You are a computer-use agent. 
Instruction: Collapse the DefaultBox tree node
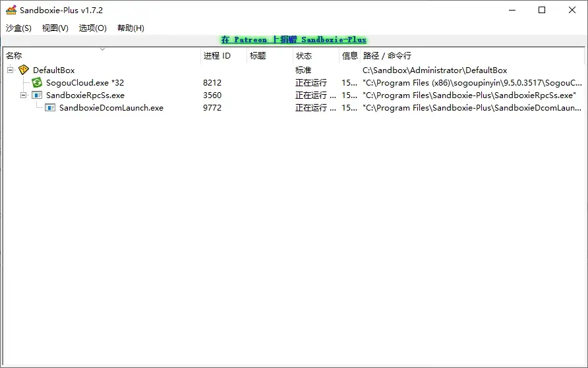coord(11,70)
